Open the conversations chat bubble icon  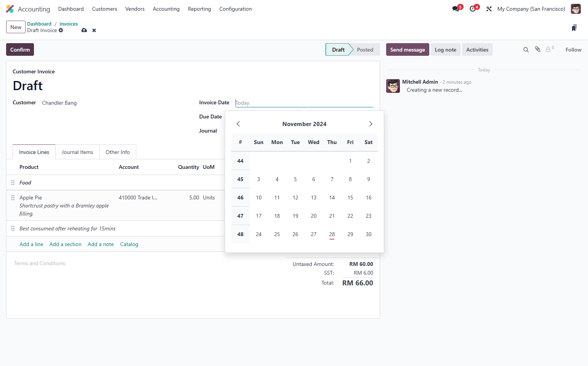point(456,9)
